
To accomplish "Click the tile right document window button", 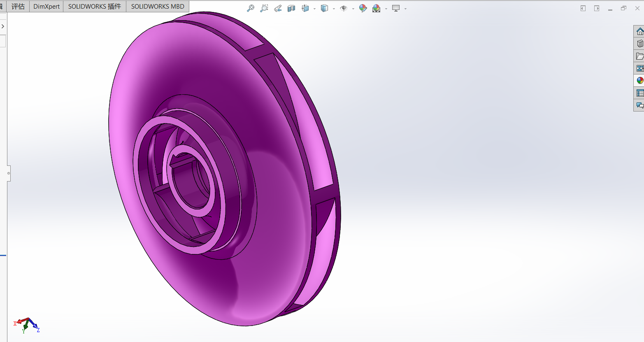I will (x=597, y=8).
